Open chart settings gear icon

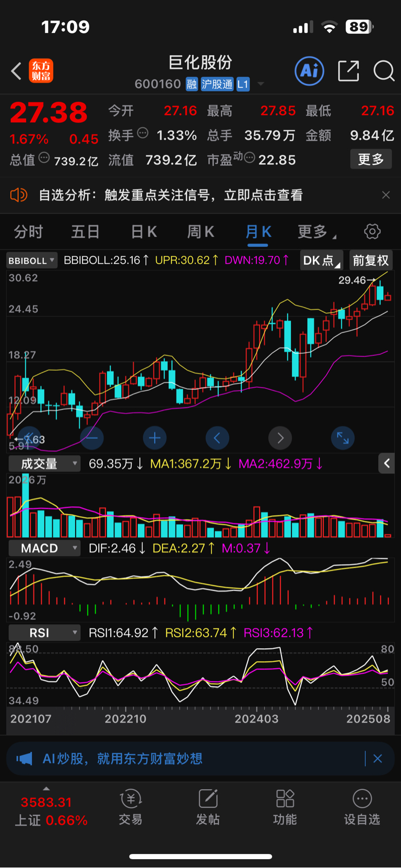coord(372,231)
